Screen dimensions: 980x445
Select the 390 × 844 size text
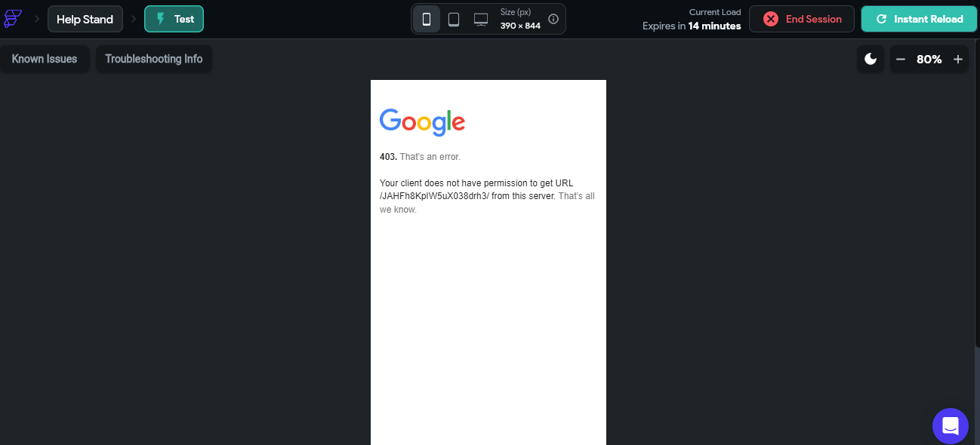tap(520, 26)
